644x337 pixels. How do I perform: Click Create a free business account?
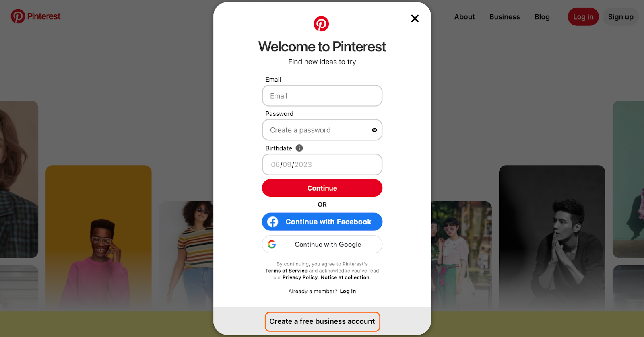click(322, 322)
